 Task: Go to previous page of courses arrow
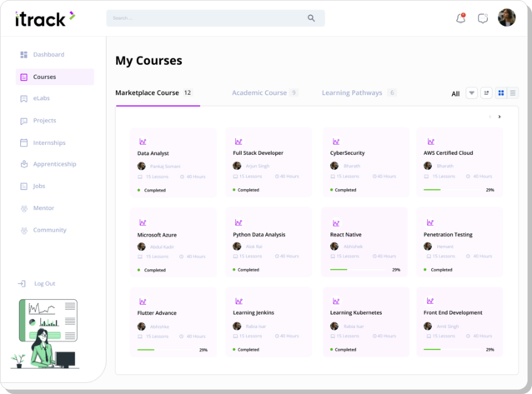(490, 117)
